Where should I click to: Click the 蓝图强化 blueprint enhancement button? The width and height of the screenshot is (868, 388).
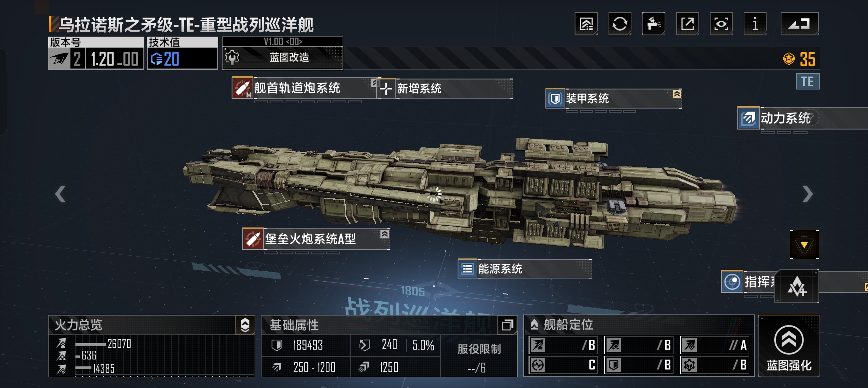pyautogui.click(x=788, y=346)
